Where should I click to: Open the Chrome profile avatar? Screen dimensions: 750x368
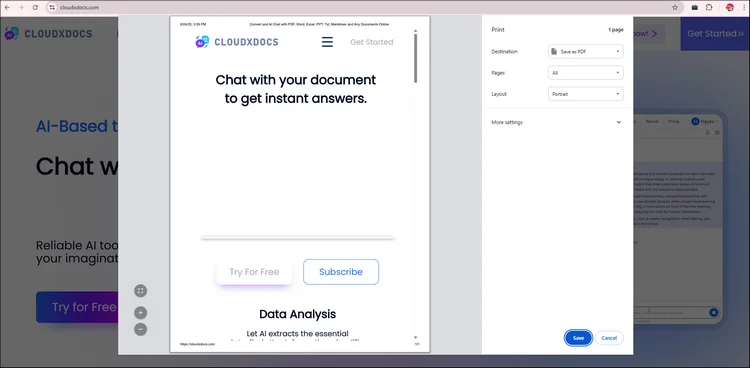[x=729, y=8]
